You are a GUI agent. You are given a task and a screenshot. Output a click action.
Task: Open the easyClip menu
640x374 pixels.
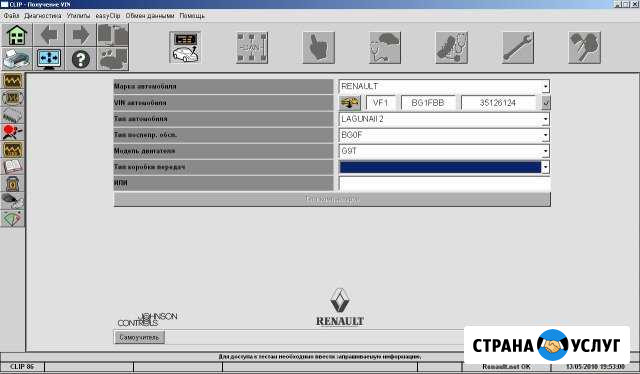click(108, 16)
